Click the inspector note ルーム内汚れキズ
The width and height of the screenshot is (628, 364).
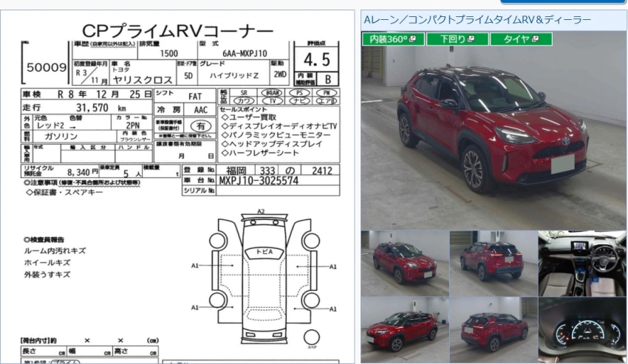click(55, 251)
